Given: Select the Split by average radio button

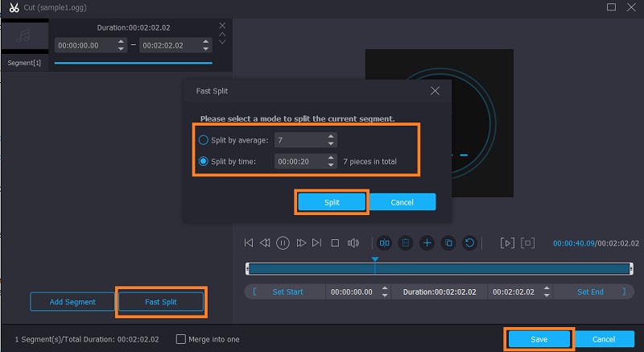Looking at the screenshot, I should tap(204, 140).
